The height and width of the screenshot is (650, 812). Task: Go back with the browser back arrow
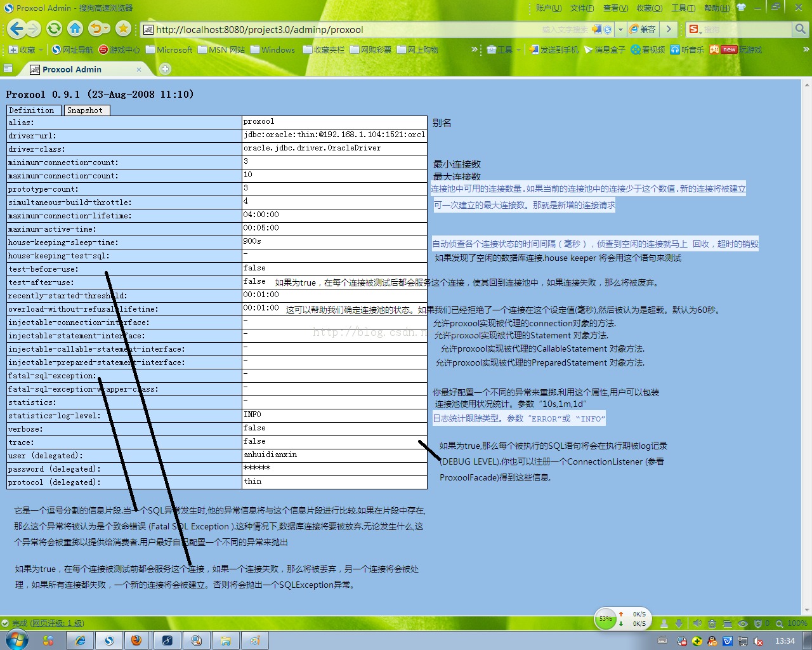click(x=16, y=29)
